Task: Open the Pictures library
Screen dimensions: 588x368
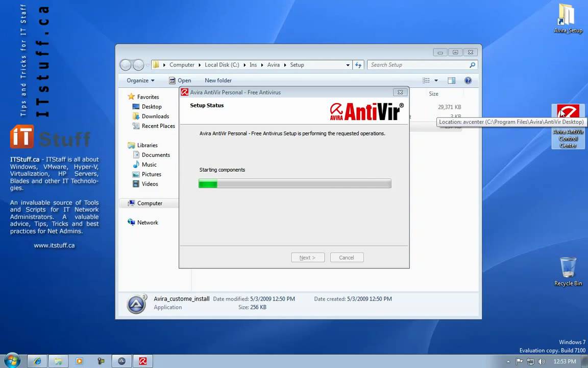Action: click(x=152, y=175)
